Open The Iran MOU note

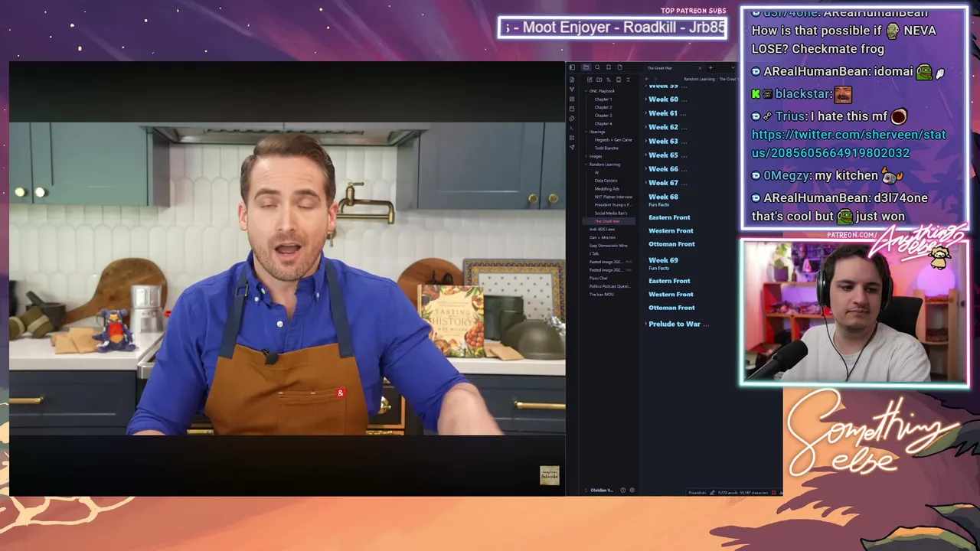[x=601, y=295]
